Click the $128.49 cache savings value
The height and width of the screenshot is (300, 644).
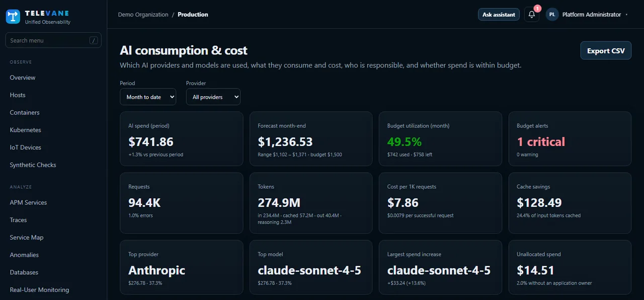[x=539, y=203]
